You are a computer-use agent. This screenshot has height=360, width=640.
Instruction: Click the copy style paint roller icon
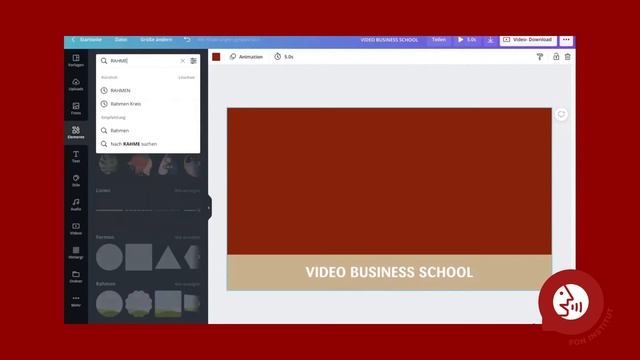(540, 57)
